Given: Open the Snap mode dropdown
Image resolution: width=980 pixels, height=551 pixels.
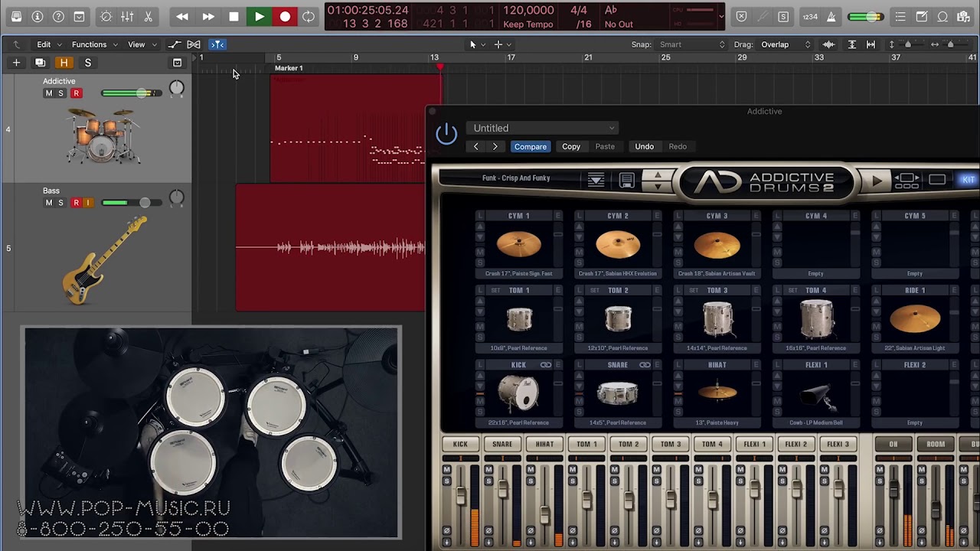Looking at the screenshot, I should click(691, 44).
